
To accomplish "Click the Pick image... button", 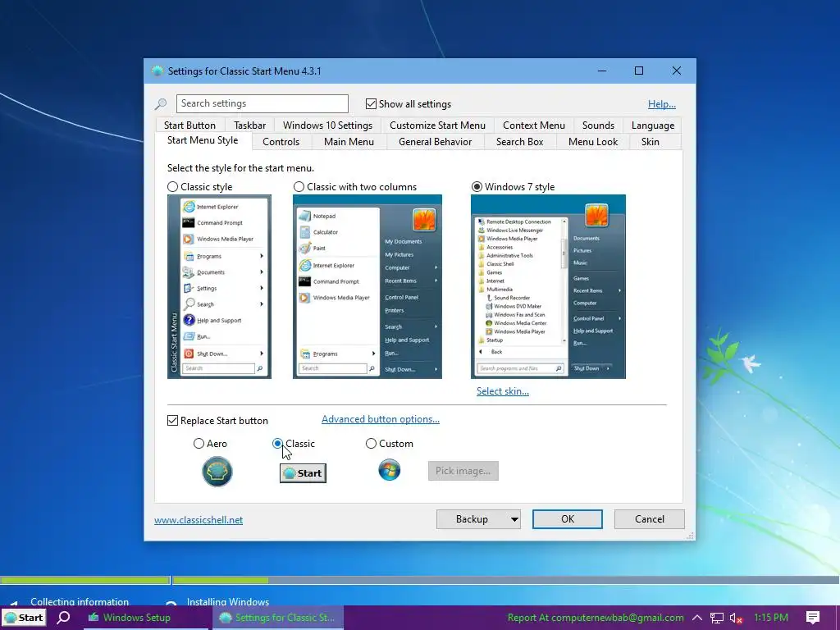I will click(463, 471).
